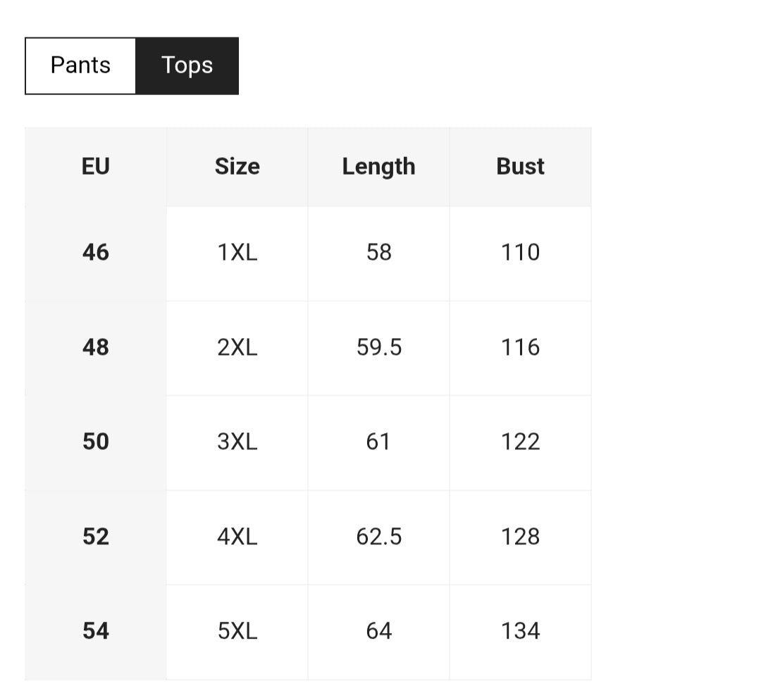Click the Bust column header
Image resolution: width=761 pixels, height=700 pixels.
point(520,167)
